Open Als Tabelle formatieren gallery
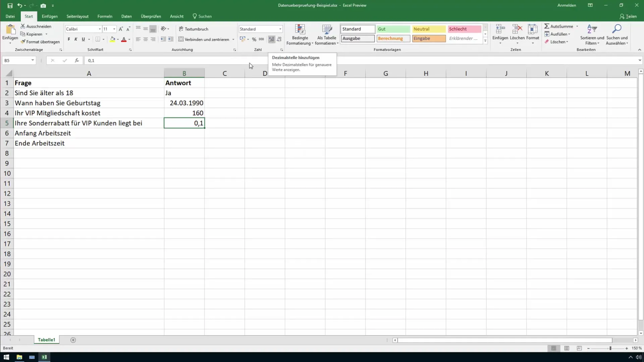Image resolution: width=644 pixels, height=362 pixels. [327, 35]
